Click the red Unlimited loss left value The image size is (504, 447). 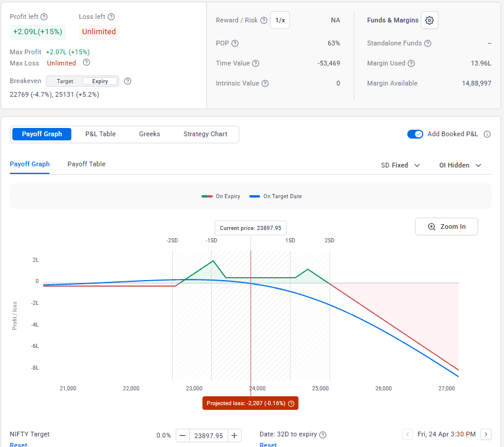[98, 32]
